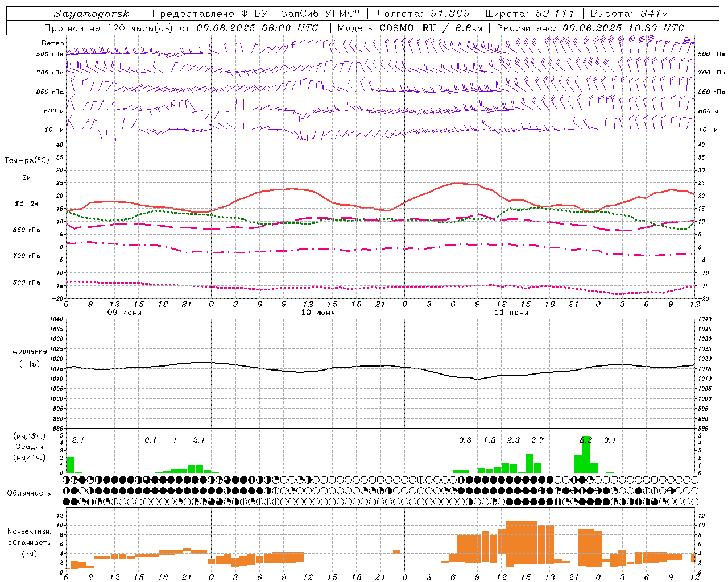
Task: Click the Sayanogorsk station title
Action: coord(92,14)
